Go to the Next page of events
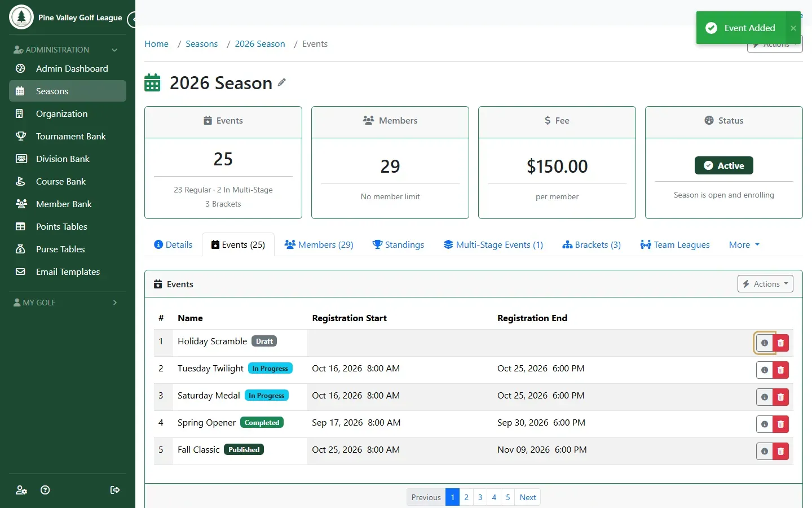 528,497
